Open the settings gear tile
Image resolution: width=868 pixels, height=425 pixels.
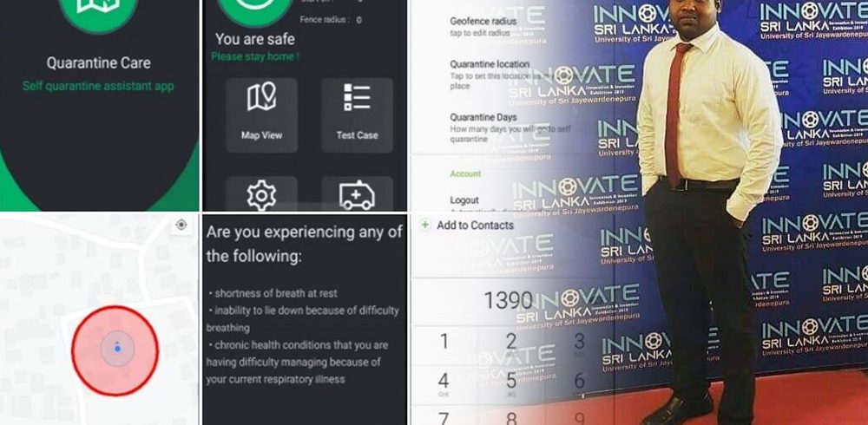click(x=261, y=194)
